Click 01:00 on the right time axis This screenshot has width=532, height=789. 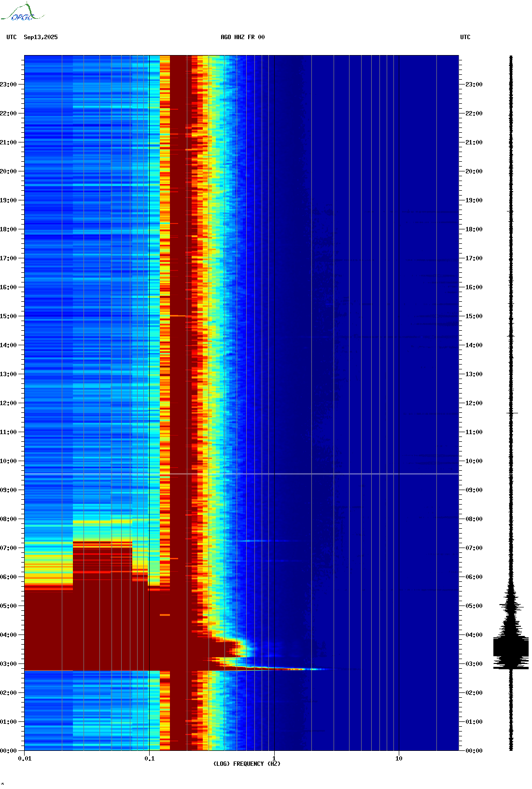(474, 722)
